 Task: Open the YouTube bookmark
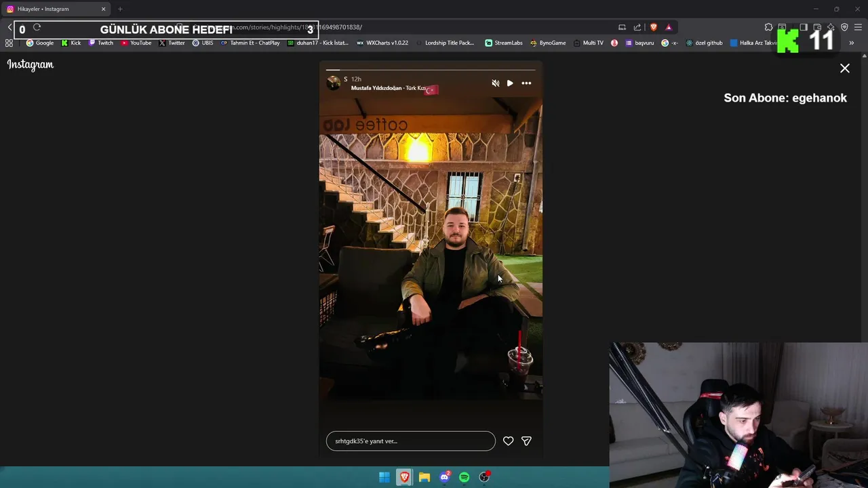click(x=136, y=43)
